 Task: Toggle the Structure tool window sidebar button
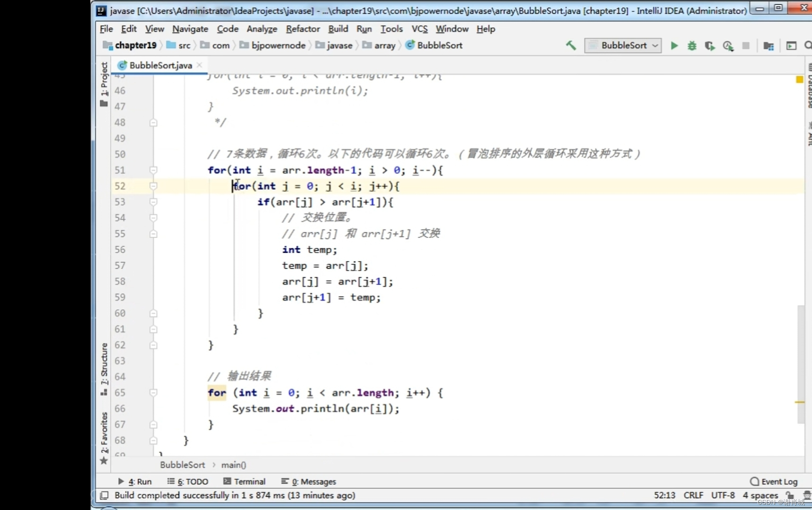[x=104, y=369]
